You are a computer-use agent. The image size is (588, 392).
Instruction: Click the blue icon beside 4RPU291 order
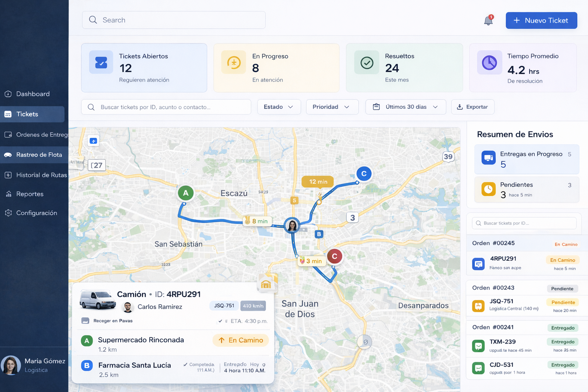tap(478, 263)
